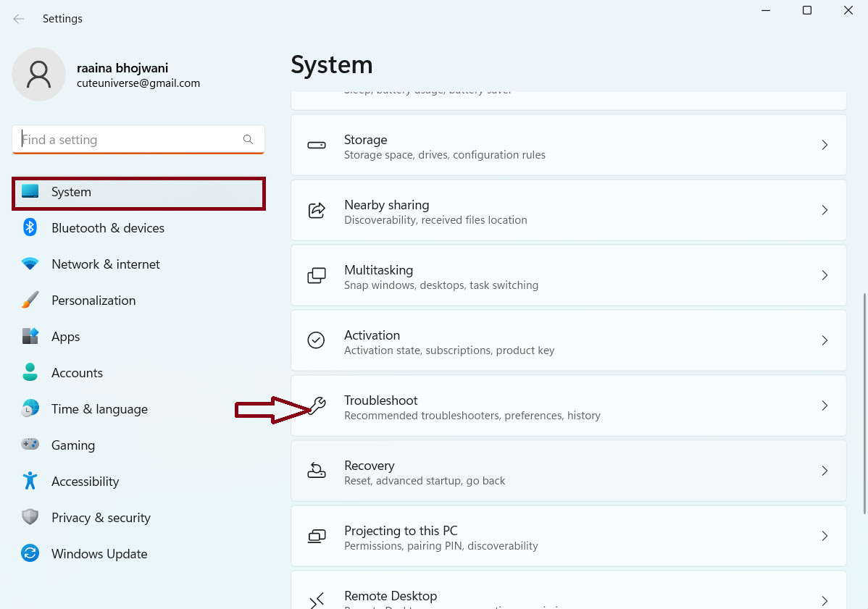Click the Nearby sharing icon
The image size is (868, 609).
(317, 210)
